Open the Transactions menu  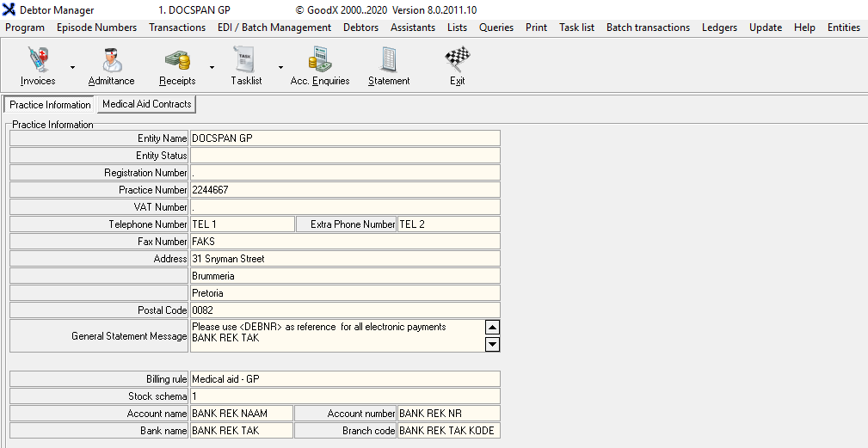click(x=177, y=28)
